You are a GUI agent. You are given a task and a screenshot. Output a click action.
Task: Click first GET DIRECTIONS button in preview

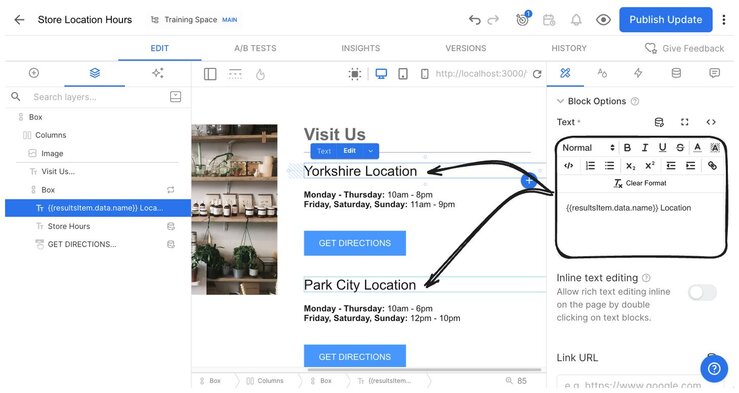click(355, 243)
